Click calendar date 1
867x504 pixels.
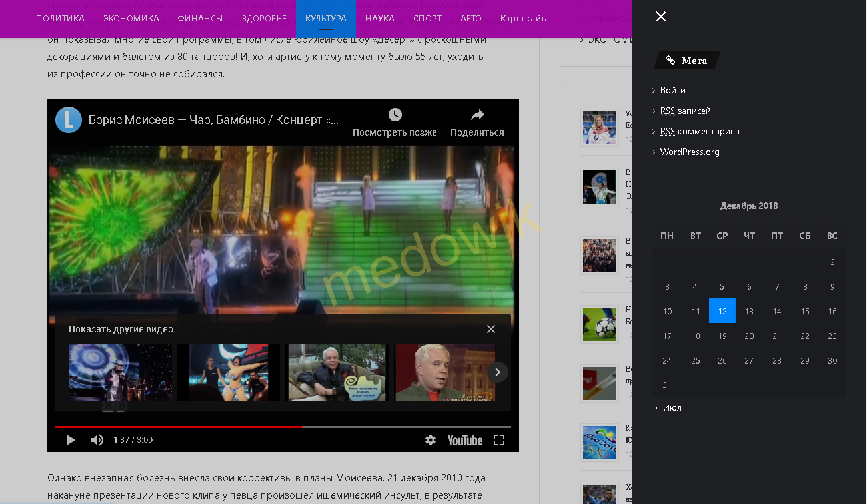click(805, 262)
